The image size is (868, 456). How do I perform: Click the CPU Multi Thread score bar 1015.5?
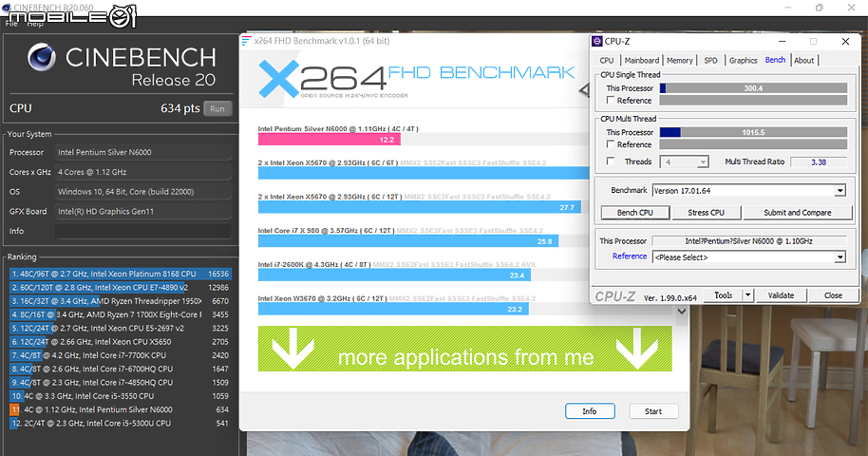[x=753, y=132]
